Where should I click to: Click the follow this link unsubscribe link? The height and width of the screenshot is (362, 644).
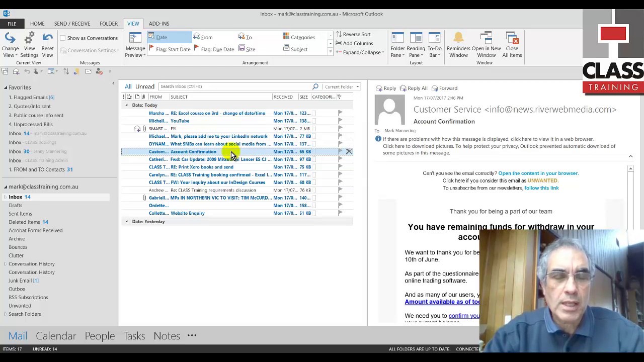click(x=541, y=188)
